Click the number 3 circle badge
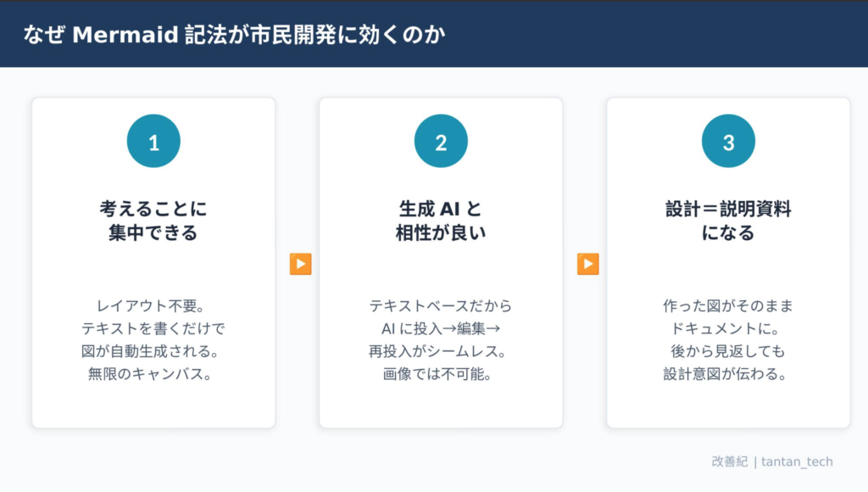The image size is (868, 492). [728, 142]
